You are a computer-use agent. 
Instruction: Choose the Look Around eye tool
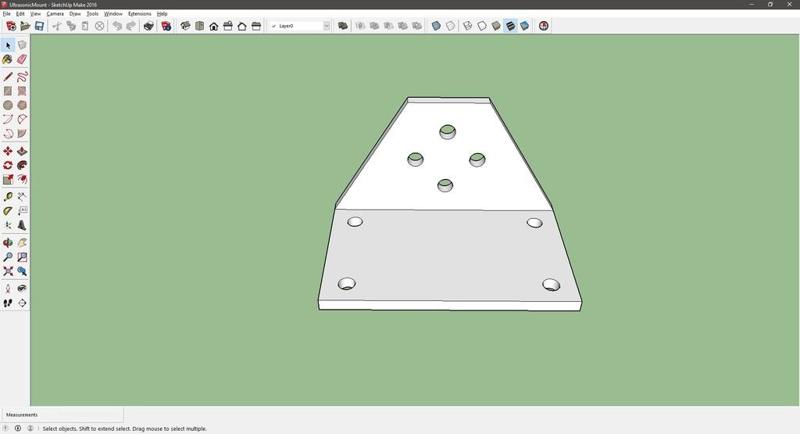point(22,289)
